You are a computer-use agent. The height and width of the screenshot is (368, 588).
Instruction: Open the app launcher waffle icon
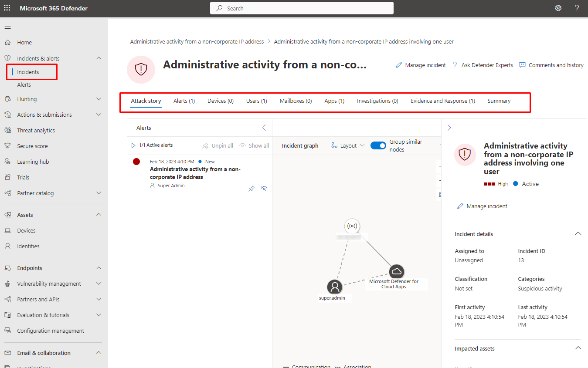pyautogui.click(x=7, y=8)
